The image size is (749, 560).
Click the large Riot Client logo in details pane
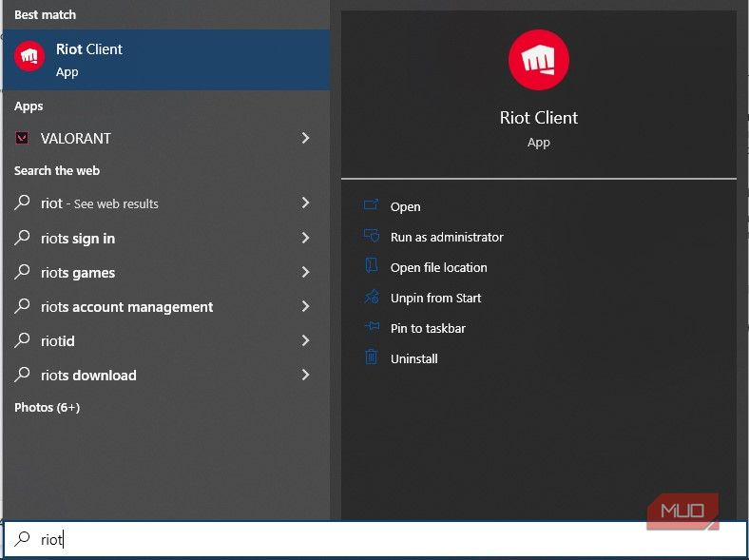point(538,60)
